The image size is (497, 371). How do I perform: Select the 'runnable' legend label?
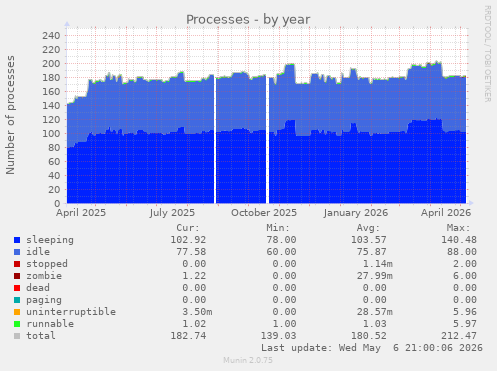point(50,324)
